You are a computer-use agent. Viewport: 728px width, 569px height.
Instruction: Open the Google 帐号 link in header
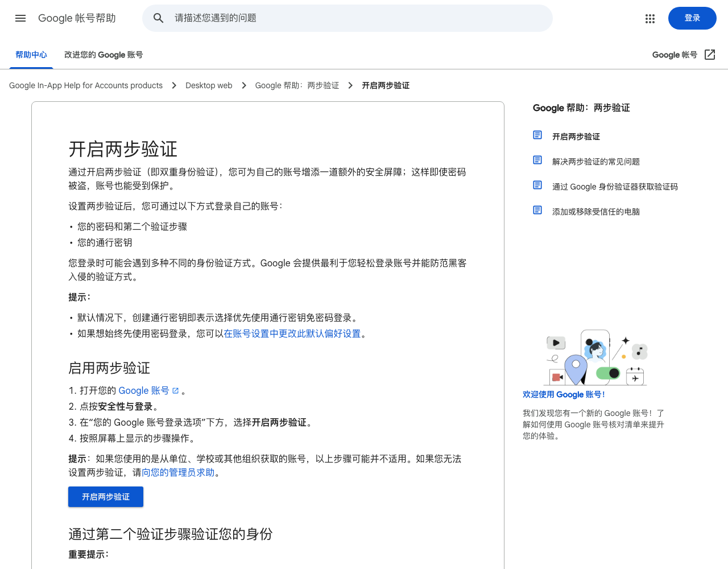click(675, 55)
